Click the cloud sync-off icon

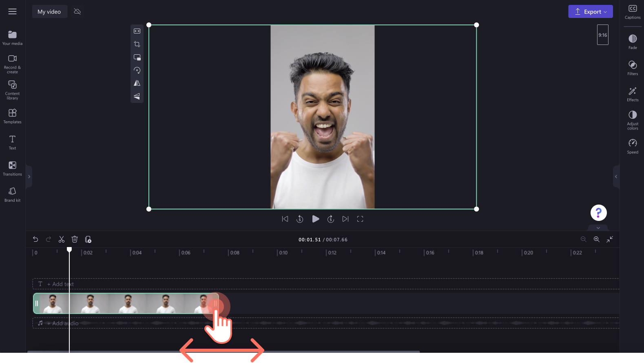(x=77, y=11)
